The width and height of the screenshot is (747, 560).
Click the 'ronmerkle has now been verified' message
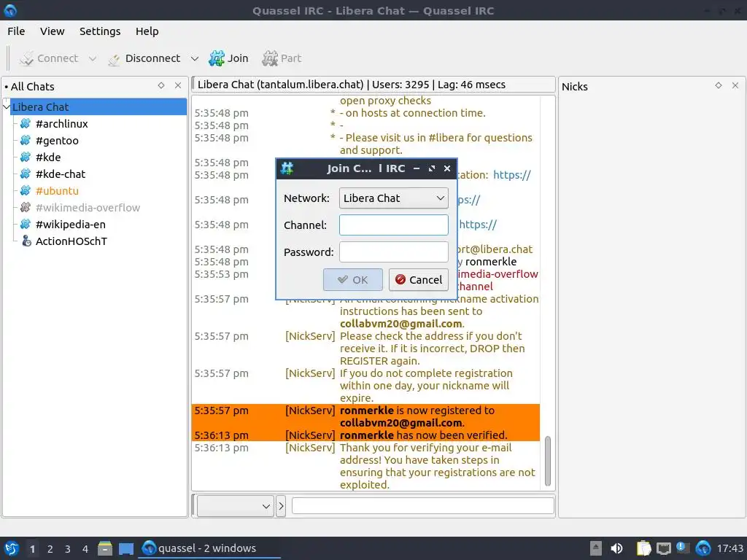(x=423, y=435)
